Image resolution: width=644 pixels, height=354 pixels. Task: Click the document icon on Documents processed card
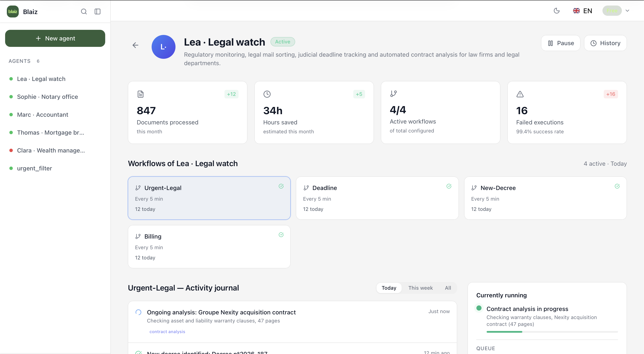141,94
